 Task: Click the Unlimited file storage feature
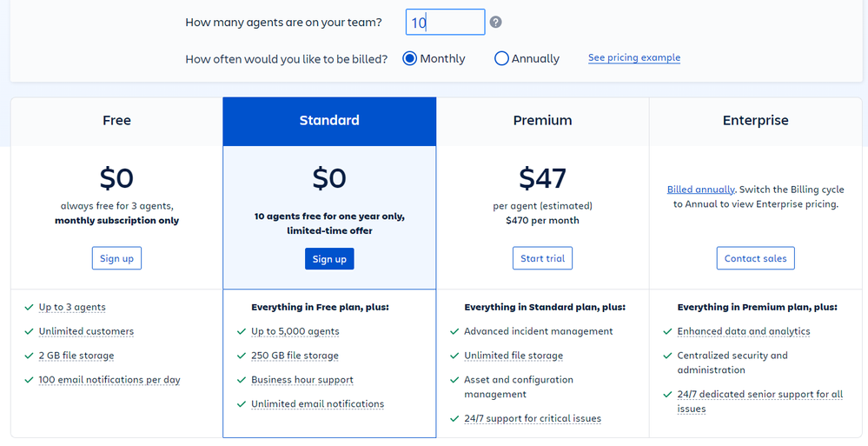(513, 356)
